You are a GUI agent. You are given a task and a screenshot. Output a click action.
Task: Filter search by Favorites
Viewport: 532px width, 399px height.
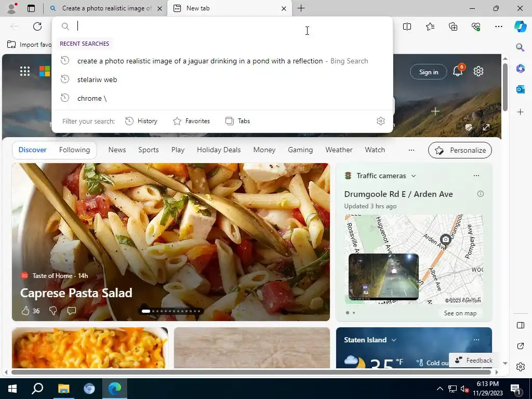pos(191,121)
